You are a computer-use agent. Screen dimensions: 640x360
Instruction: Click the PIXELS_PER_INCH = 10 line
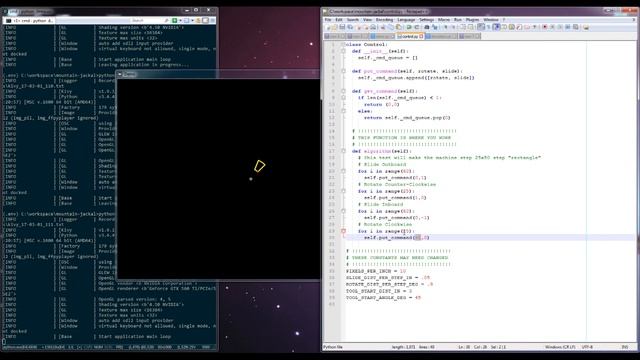[376, 271]
